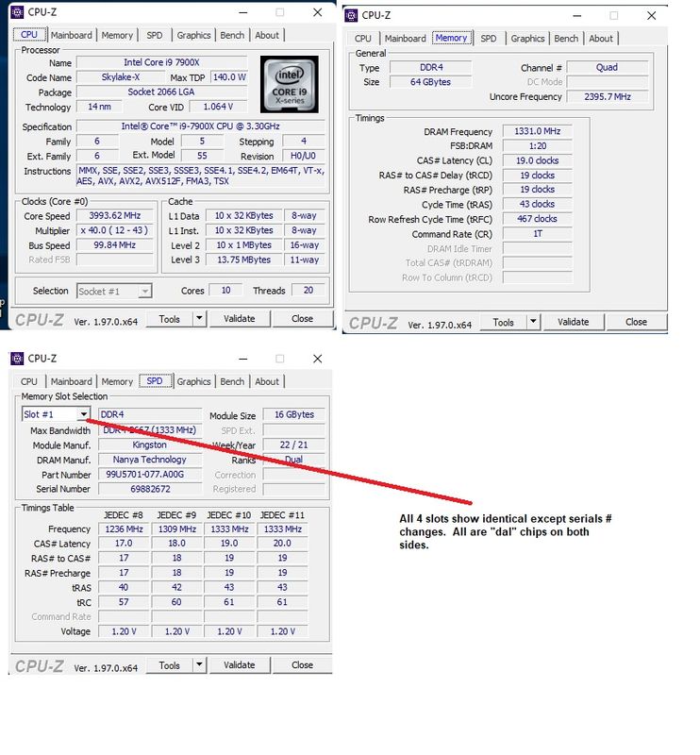
Task: Select the SPD tab in the Memory window
Action: pos(489,39)
